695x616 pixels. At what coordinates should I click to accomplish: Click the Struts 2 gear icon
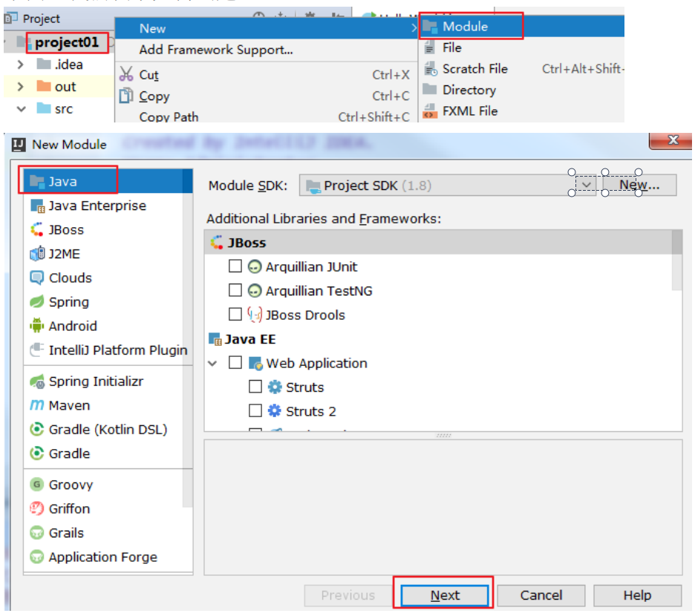coord(275,411)
